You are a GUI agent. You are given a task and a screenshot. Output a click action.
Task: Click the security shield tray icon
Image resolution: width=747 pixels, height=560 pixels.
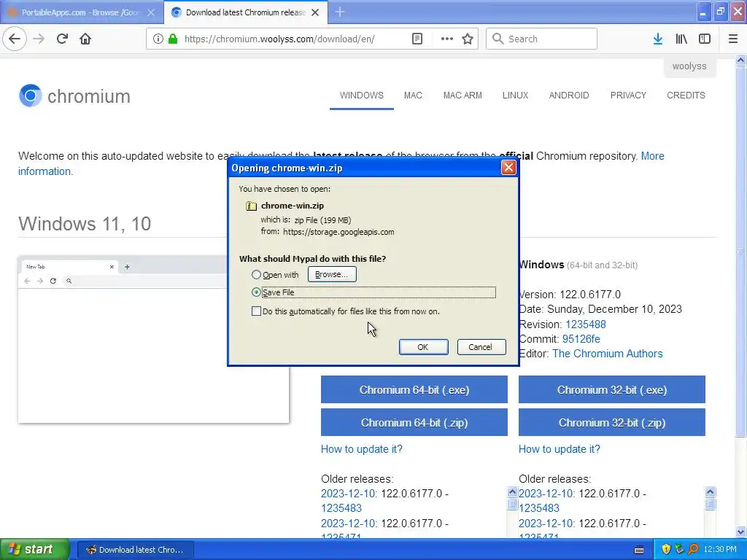665,549
